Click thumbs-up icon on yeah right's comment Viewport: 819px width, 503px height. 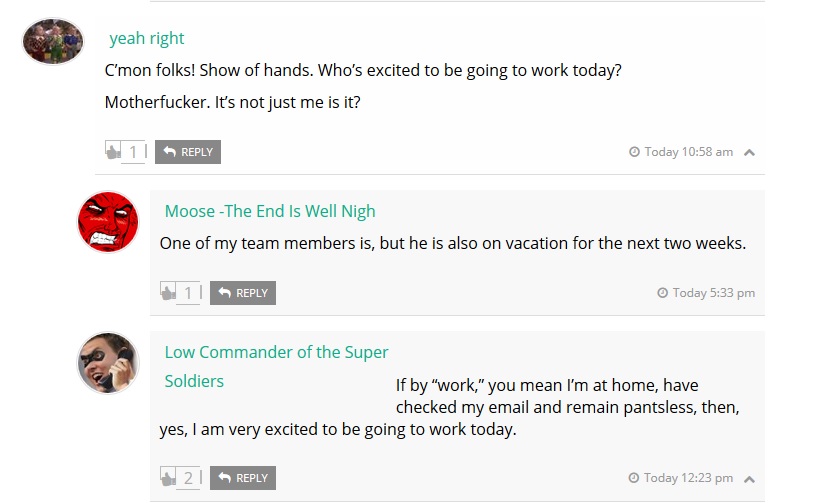(x=113, y=151)
